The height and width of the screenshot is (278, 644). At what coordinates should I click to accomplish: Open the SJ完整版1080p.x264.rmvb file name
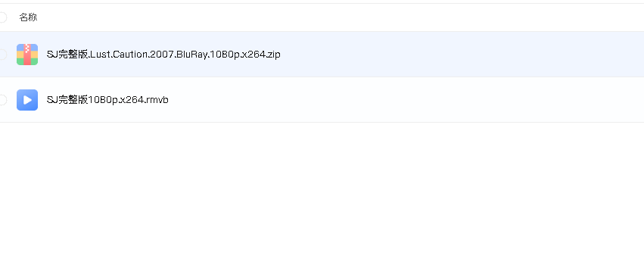107,100
